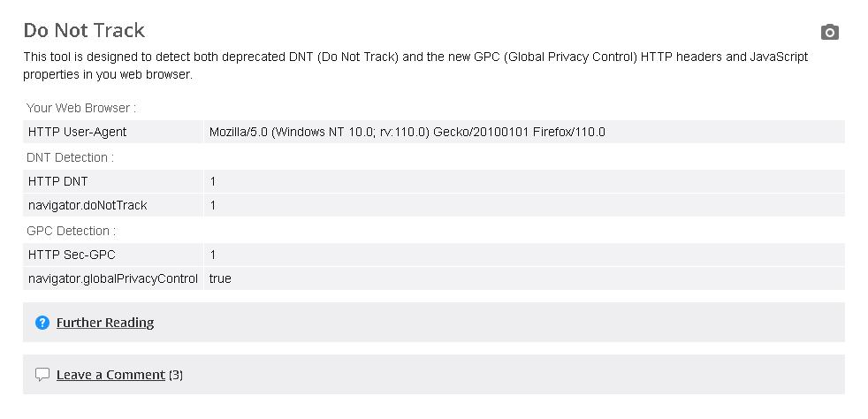868x419 pixels.
Task: Click the Your Web Browser section header
Action: point(81,108)
